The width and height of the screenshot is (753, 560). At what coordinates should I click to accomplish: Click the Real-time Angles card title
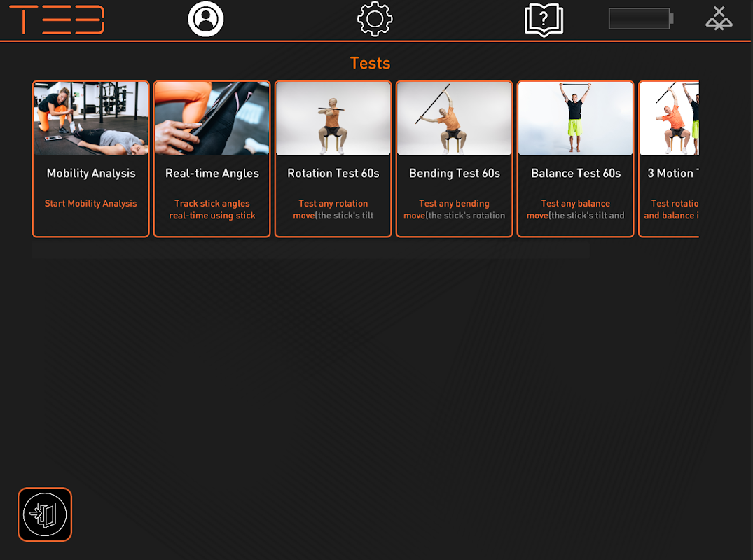pyautogui.click(x=212, y=173)
